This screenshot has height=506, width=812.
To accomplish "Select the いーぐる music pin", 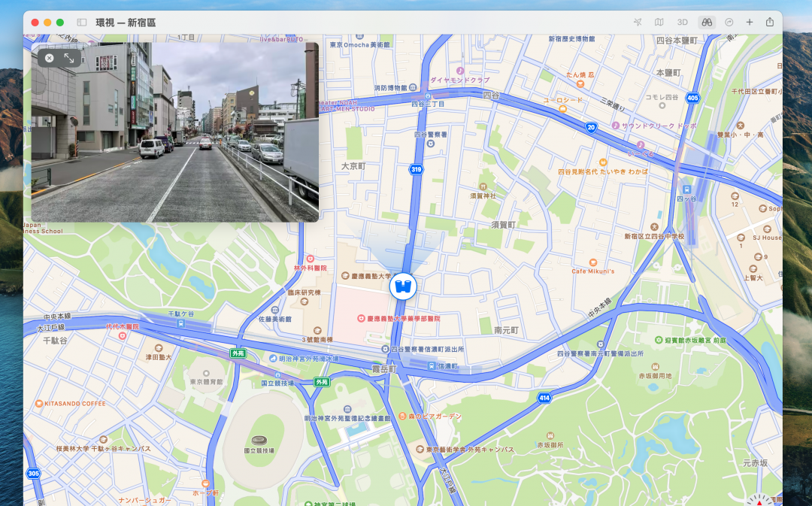I will 641,144.
